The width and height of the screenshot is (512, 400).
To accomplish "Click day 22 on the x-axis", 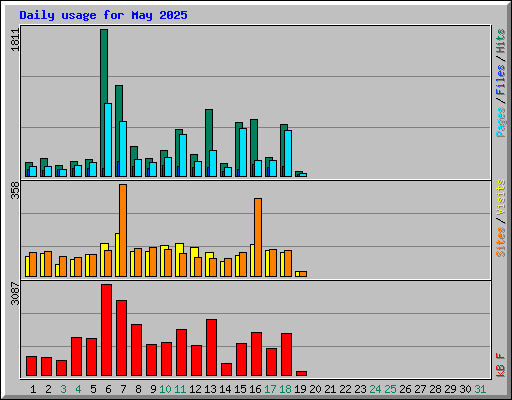I will click(345, 389).
